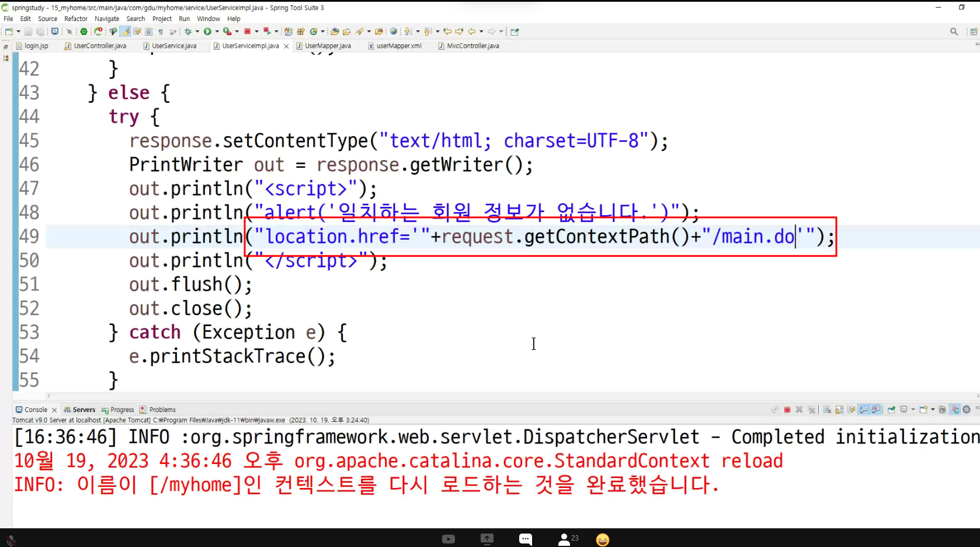The width and height of the screenshot is (980, 547).
Task: Click the Open Perspective icon at top right
Action: [974, 32]
